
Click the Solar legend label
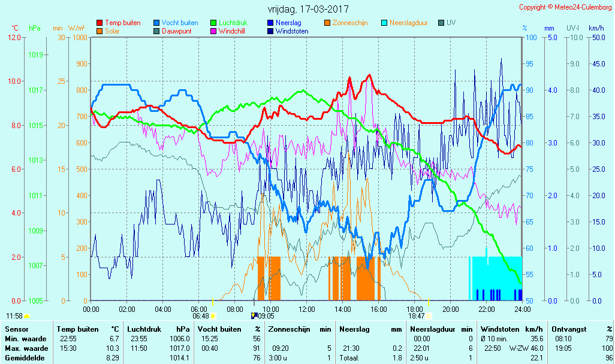[x=114, y=31]
